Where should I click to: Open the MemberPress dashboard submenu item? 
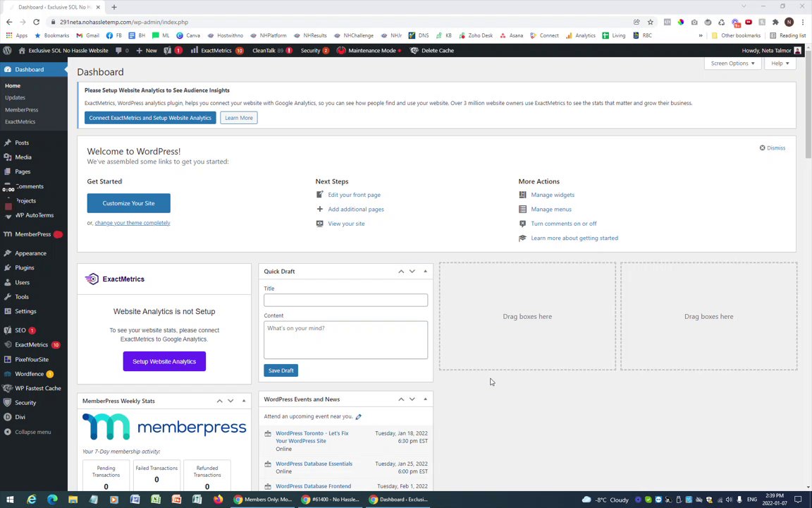pyautogui.click(x=21, y=110)
